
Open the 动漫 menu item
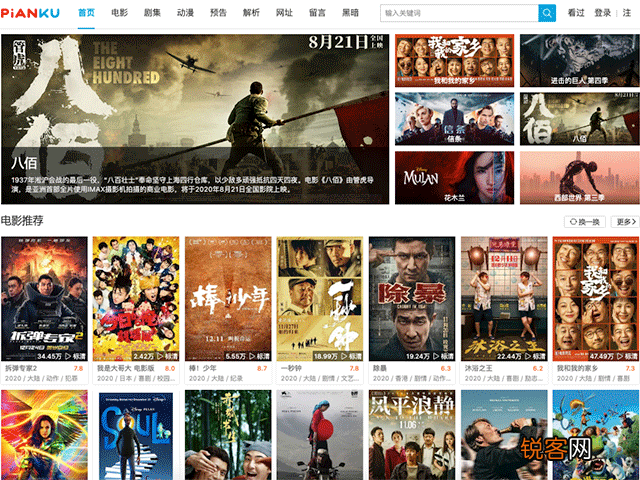[x=185, y=13]
